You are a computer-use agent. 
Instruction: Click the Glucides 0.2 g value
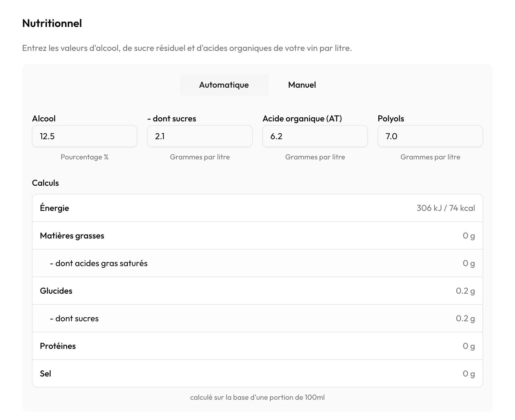(x=465, y=291)
